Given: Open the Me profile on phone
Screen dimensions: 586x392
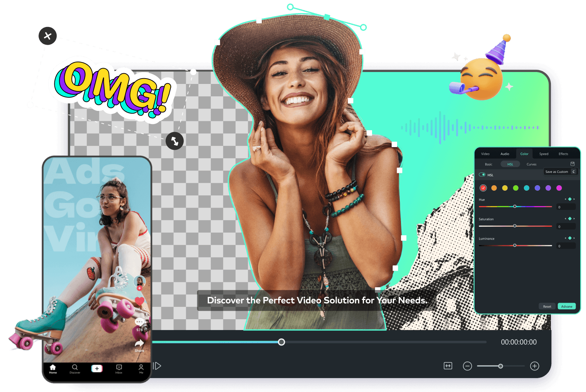Looking at the screenshot, I should [141, 369].
